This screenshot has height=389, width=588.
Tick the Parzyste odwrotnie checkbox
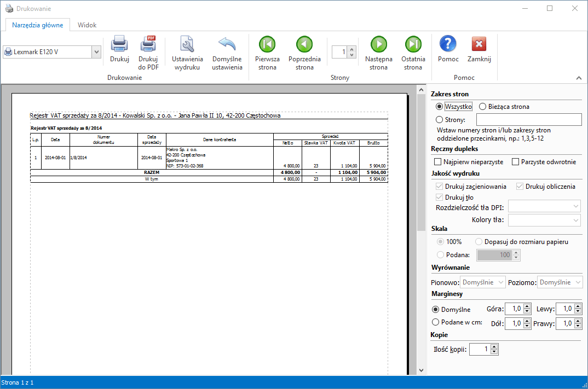pyautogui.click(x=516, y=162)
